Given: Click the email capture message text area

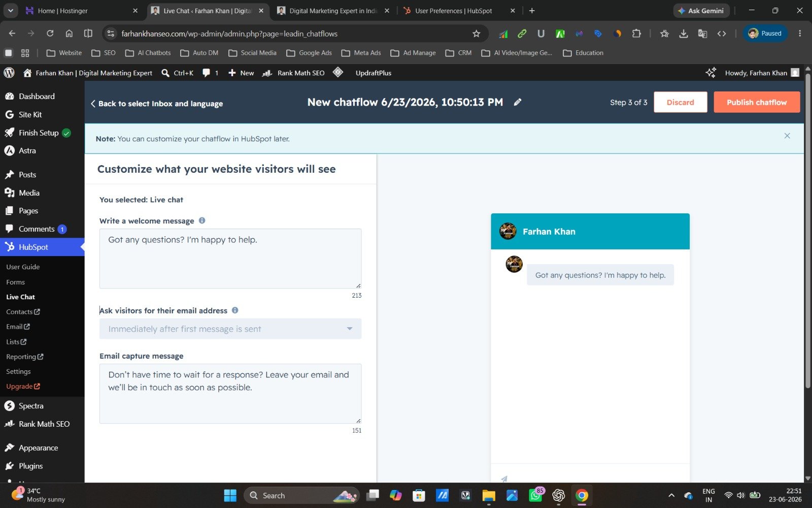Looking at the screenshot, I should pyautogui.click(x=230, y=394).
